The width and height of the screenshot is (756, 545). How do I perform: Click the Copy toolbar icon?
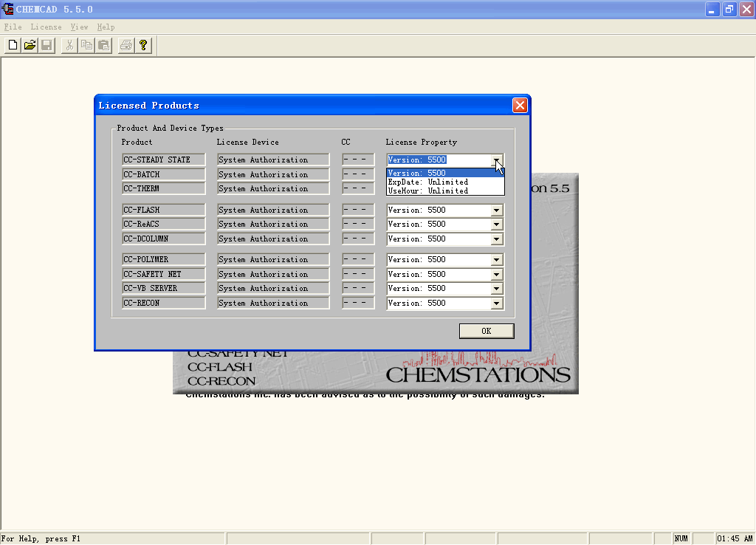click(87, 45)
